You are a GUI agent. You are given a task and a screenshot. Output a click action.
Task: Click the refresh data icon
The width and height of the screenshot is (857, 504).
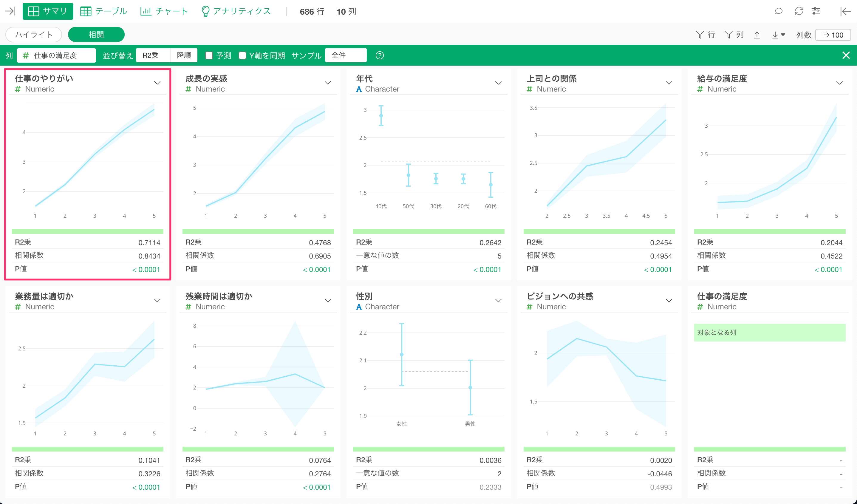pyautogui.click(x=799, y=11)
